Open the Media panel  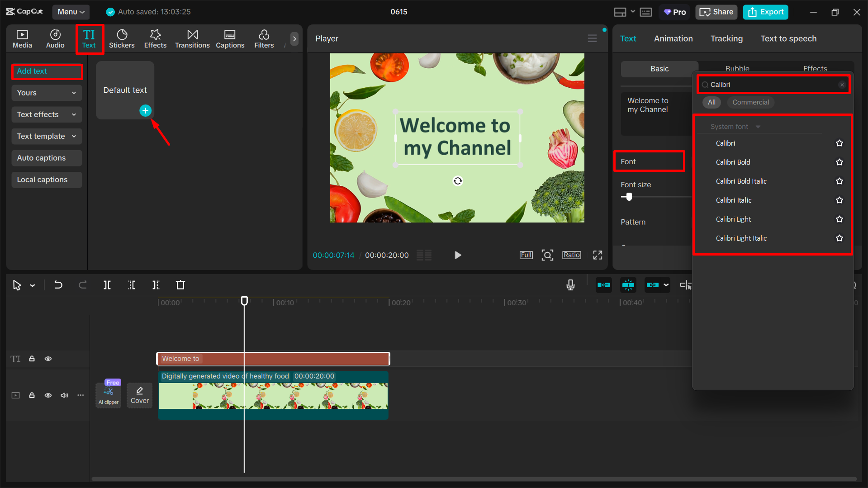point(22,38)
